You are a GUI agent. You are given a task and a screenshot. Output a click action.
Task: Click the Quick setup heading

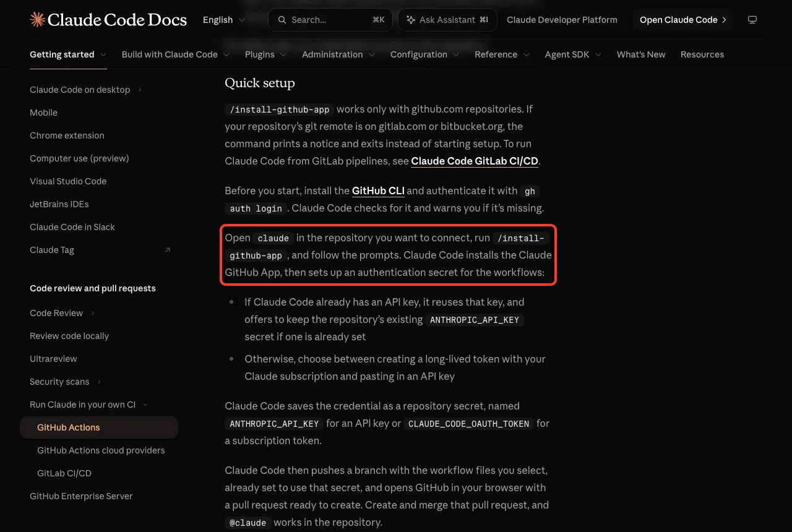[260, 83]
